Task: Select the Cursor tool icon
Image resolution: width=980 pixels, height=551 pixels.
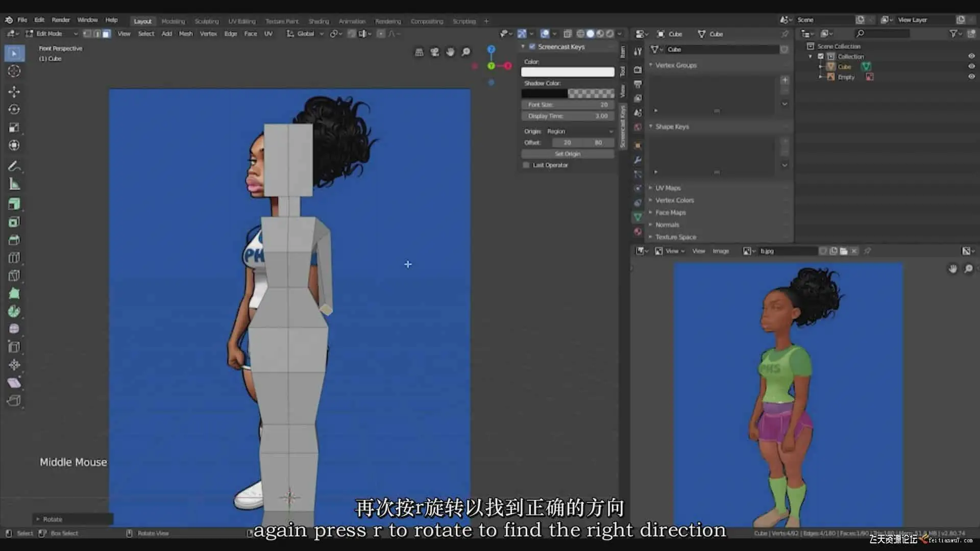Action: tap(14, 71)
